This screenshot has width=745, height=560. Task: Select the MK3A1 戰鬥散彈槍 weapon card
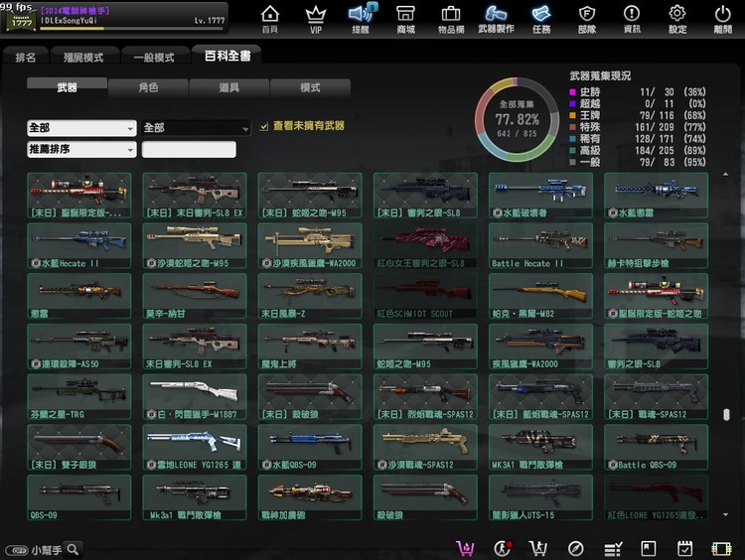(x=540, y=447)
